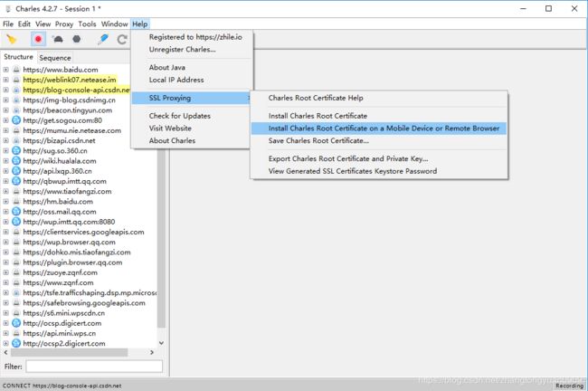Open the Tools menu

pyautogui.click(x=87, y=24)
